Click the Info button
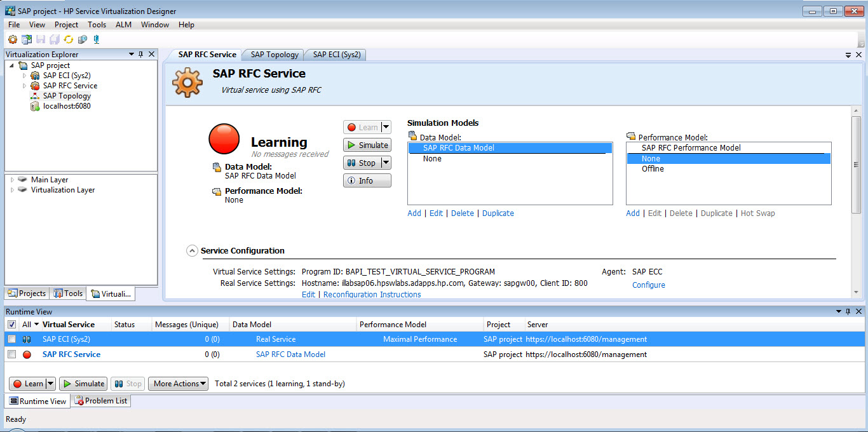This screenshot has width=868, height=432. click(x=367, y=181)
